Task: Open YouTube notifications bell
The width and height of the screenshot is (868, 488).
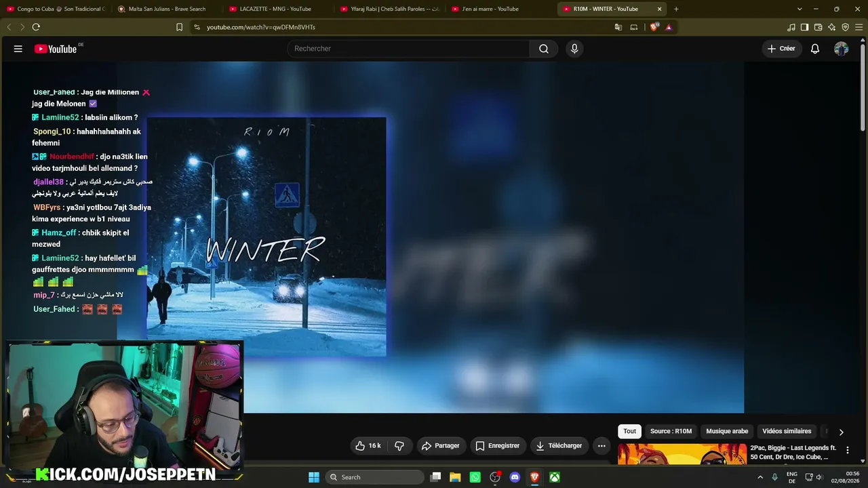Action: [x=815, y=49]
